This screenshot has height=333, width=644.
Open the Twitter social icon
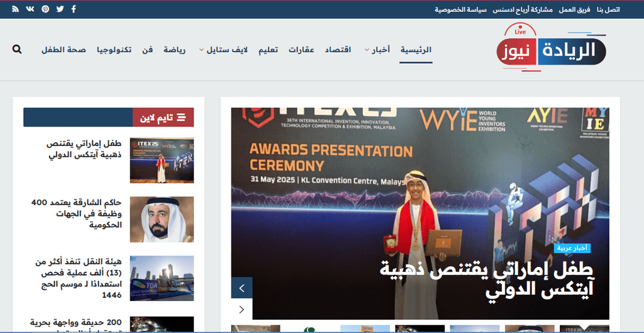60,9
